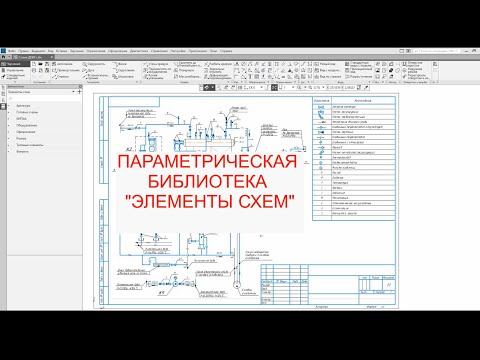Select the Вид по стрелке command

(327, 77)
